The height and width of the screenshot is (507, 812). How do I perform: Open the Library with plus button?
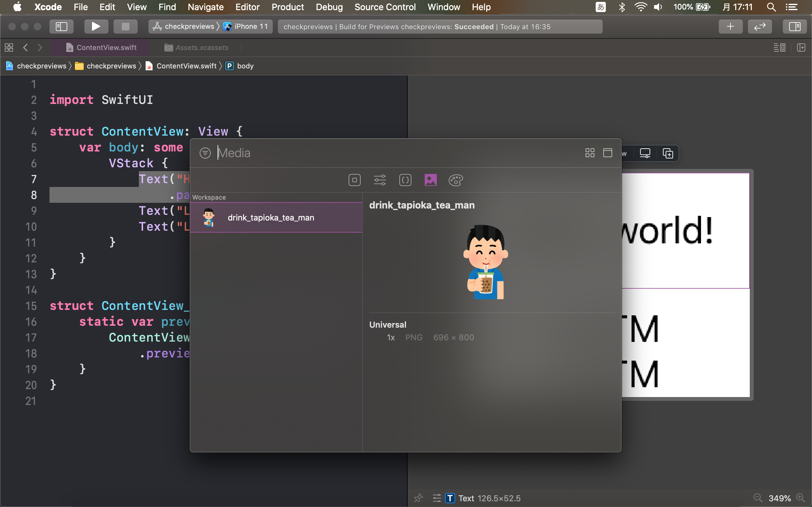click(x=730, y=27)
